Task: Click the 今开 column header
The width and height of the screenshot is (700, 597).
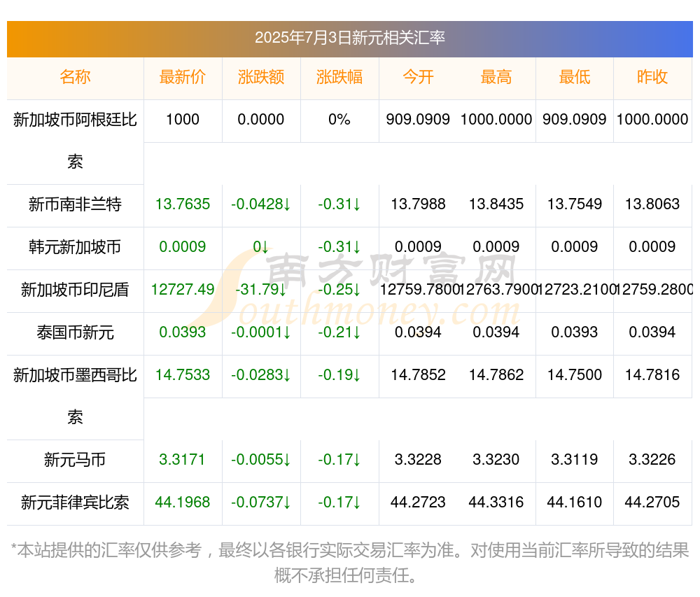Action: [x=418, y=77]
